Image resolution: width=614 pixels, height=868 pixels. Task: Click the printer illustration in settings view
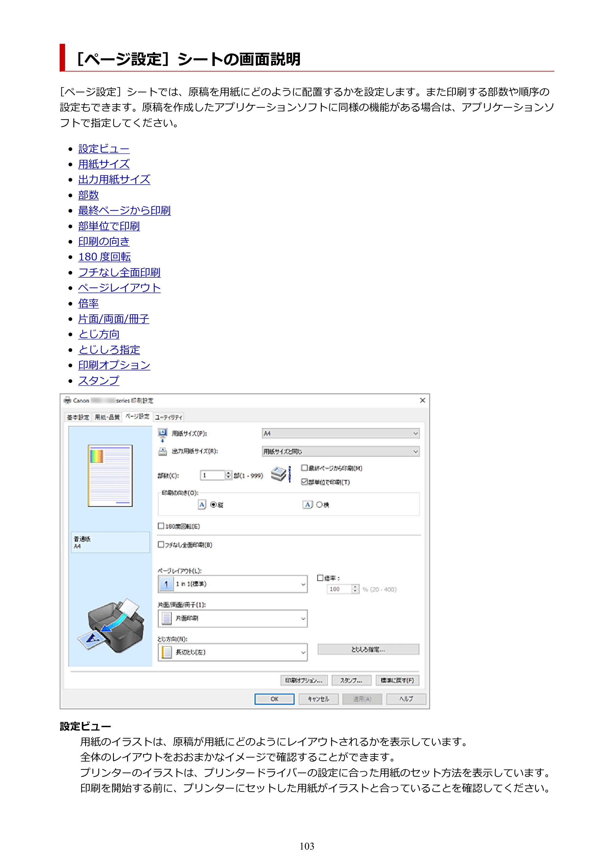[x=111, y=626]
